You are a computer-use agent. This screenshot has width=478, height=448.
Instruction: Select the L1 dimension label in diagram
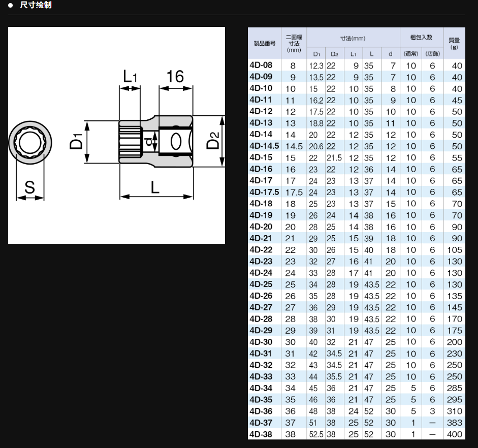[130, 77]
